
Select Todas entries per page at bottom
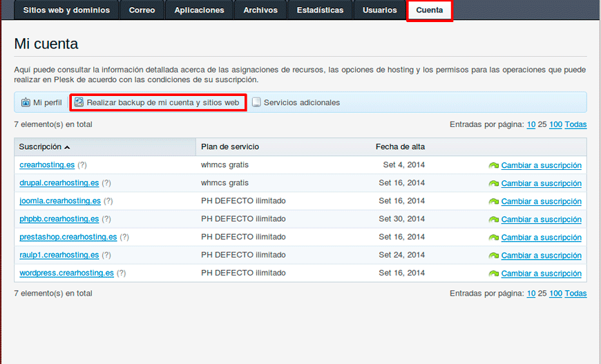[575, 294]
